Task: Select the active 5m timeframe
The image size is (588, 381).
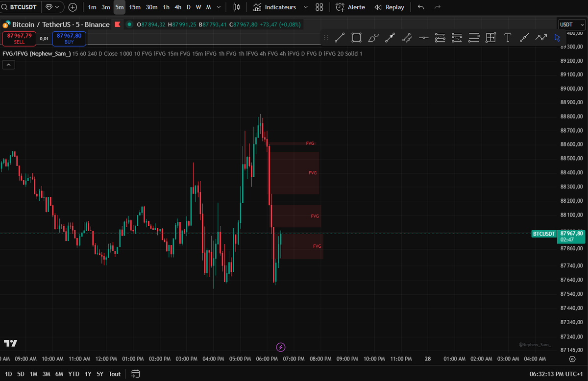Action: 120,7
